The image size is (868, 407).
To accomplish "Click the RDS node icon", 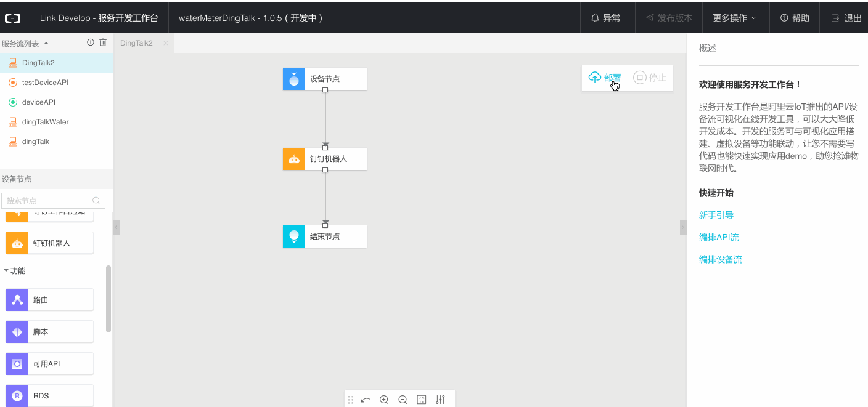I will (x=17, y=396).
